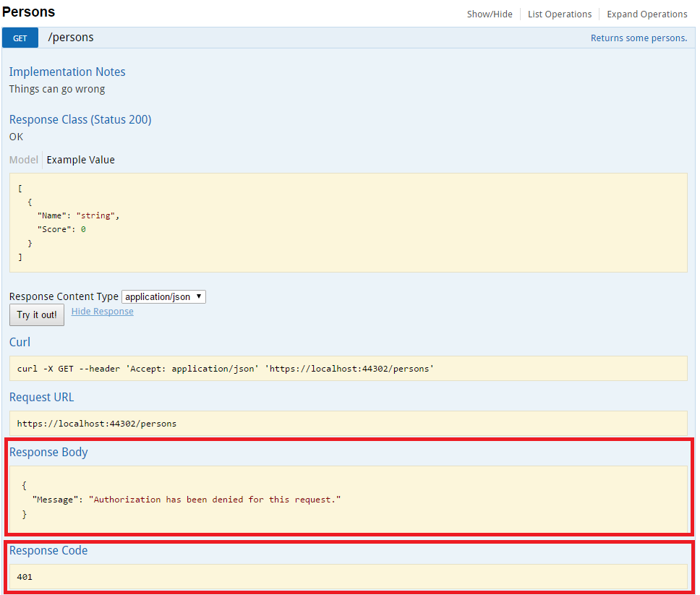
Task: Switch to the Model tab
Action: (24, 160)
